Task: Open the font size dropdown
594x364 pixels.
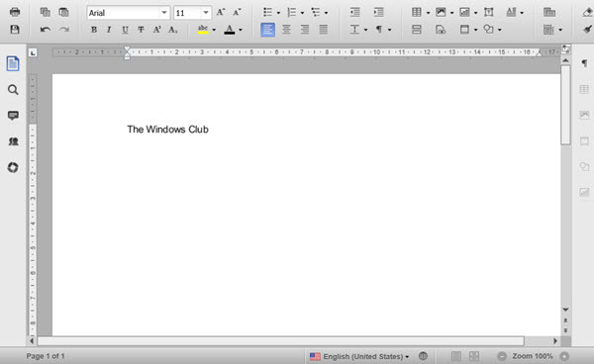Action: (x=206, y=13)
